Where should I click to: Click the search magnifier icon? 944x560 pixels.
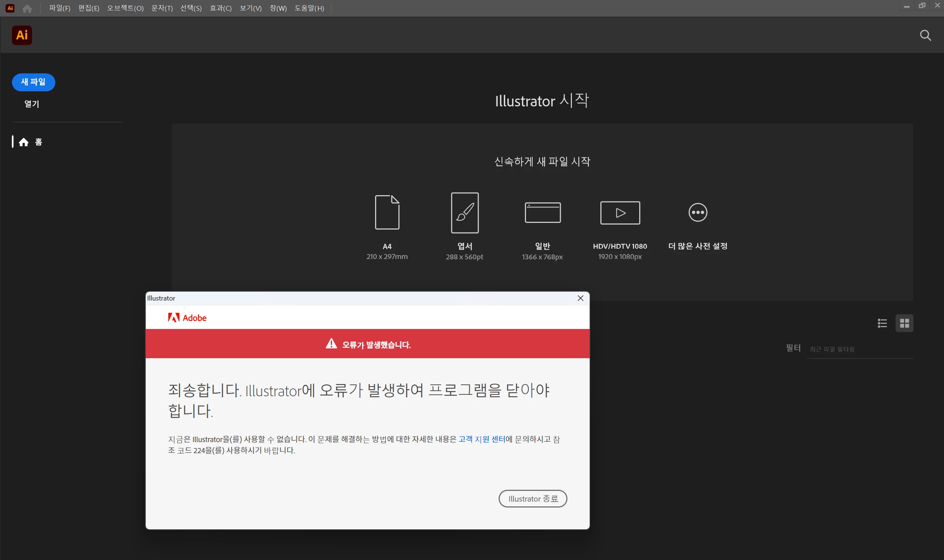point(925,35)
